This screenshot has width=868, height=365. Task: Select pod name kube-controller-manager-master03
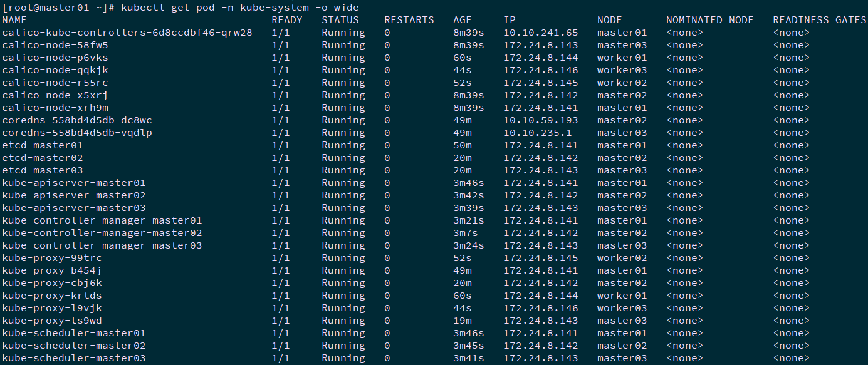pos(102,245)
